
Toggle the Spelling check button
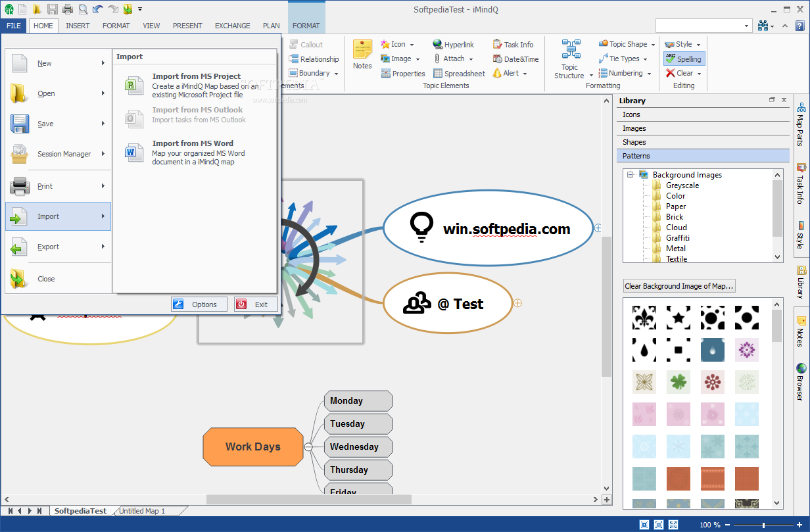coord(684,59)
